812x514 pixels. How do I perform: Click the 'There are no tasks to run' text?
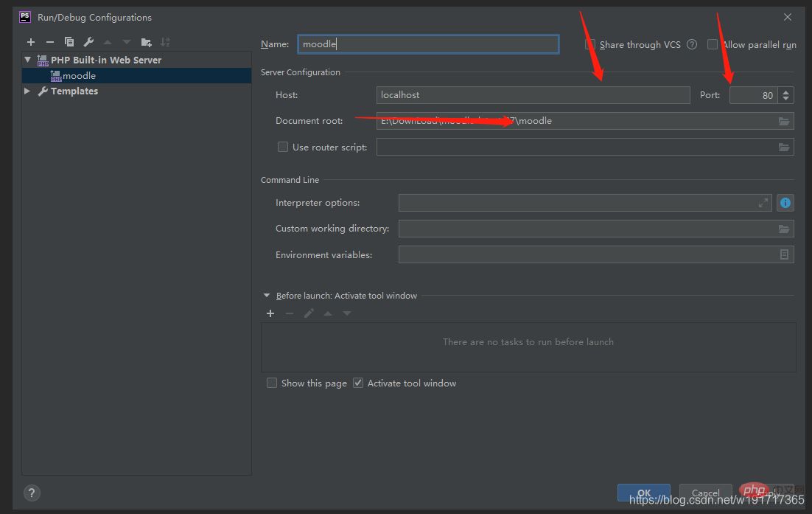(x=528, y=342)
